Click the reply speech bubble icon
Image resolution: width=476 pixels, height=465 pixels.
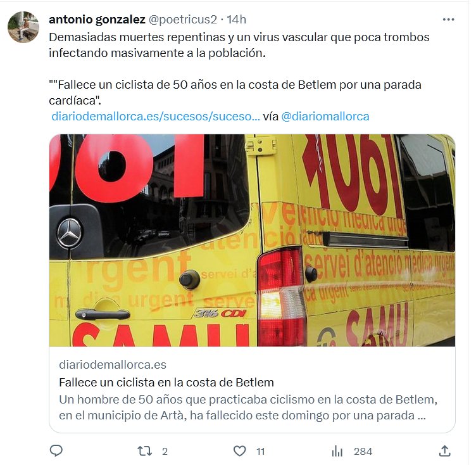(x=56, y=451)
